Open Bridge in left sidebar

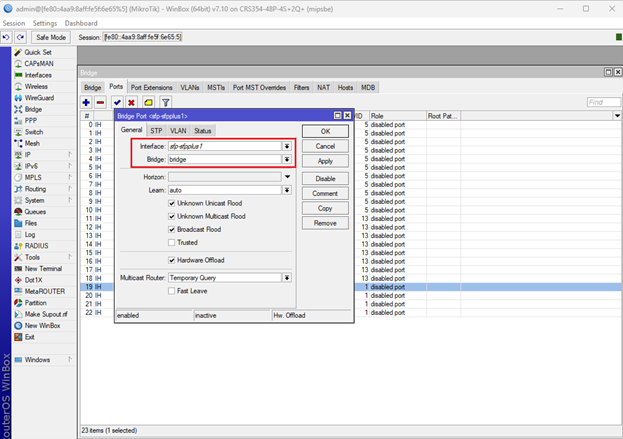33,110
